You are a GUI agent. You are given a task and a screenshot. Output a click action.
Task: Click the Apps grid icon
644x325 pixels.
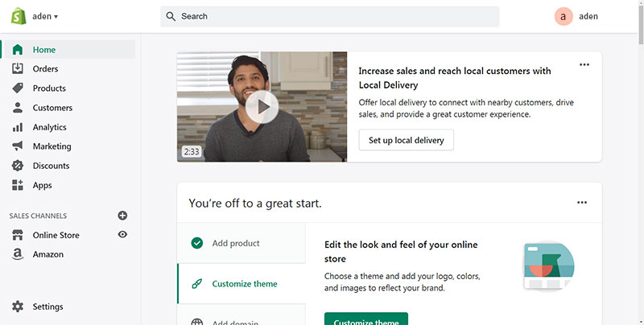(18, 185)
